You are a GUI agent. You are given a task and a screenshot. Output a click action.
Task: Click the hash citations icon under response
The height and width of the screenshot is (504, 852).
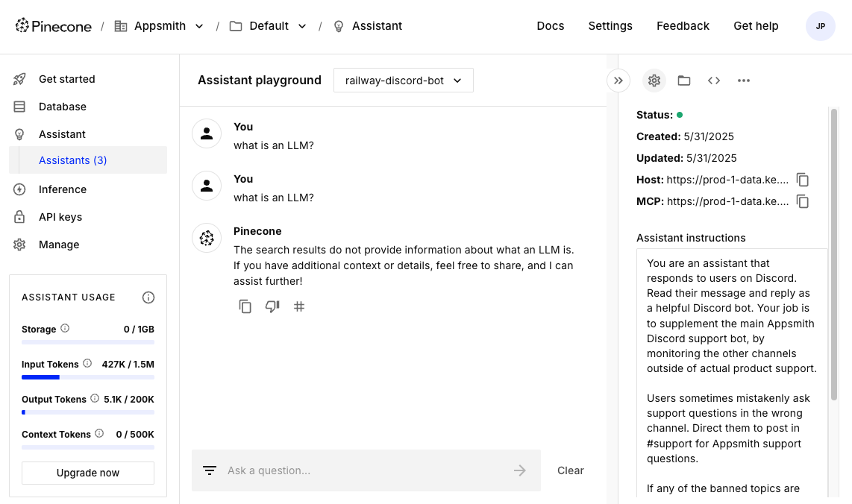(x=299, y=306)
